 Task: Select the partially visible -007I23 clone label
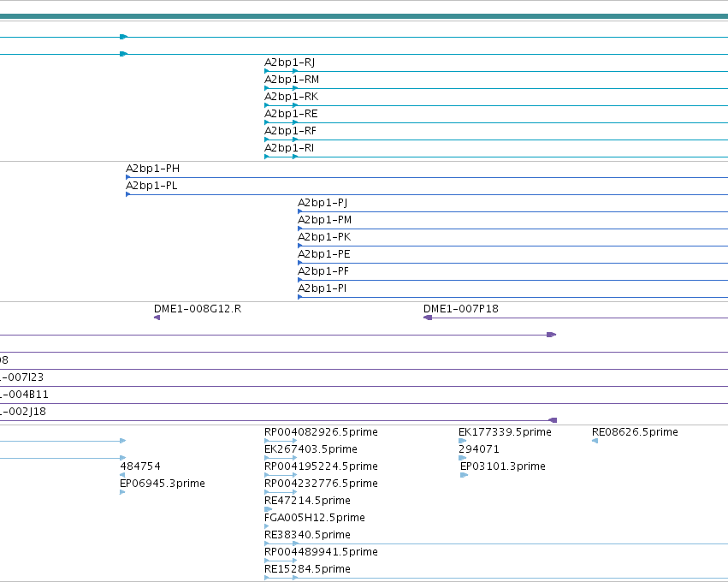[x=21, y=377]
